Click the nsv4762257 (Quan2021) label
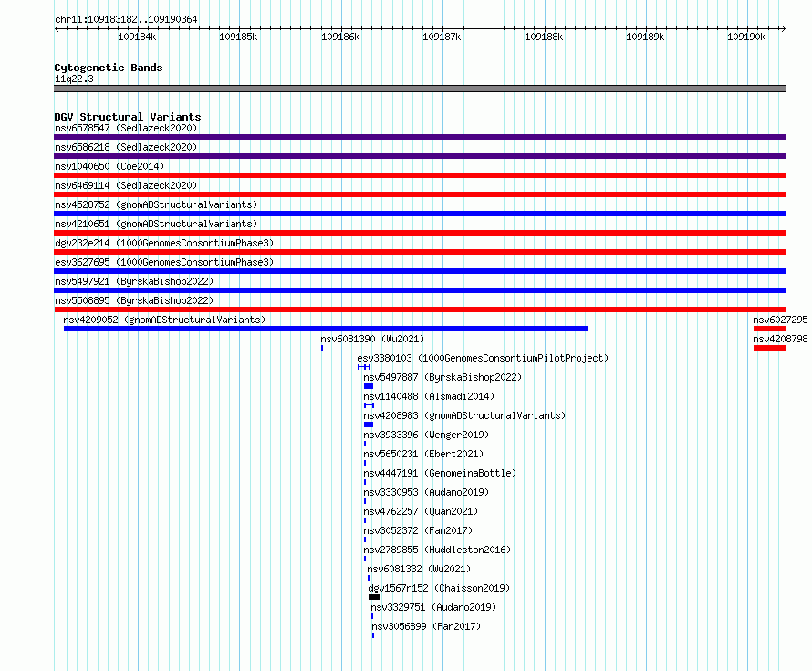 tap(421, 511)
